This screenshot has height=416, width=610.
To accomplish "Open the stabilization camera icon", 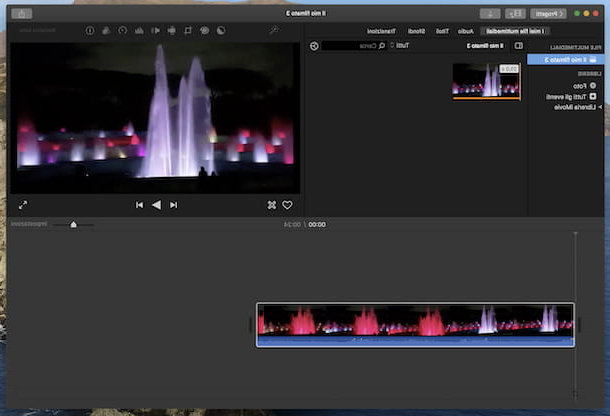I will click(172, 30).
